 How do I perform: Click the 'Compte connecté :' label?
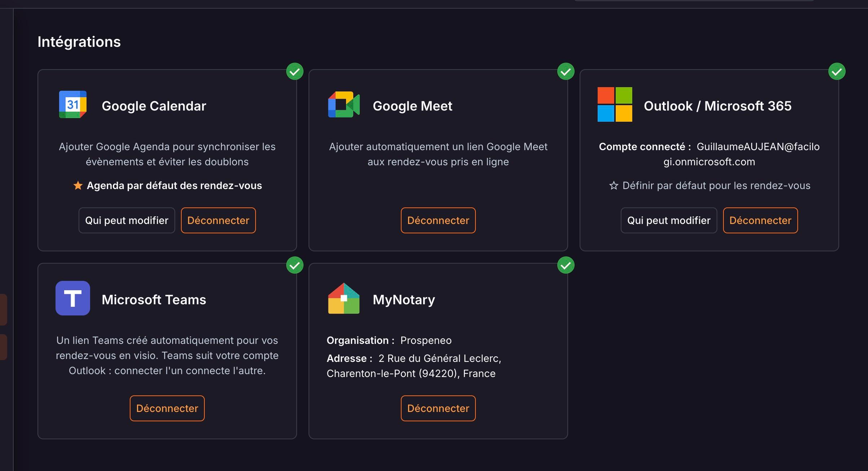tap(645, 147)
